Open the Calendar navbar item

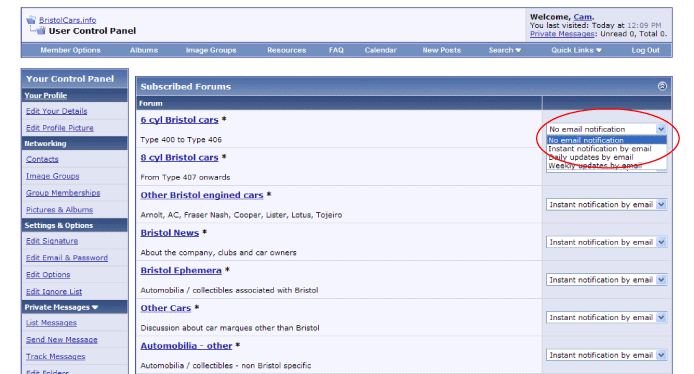[x=380, y=50]
